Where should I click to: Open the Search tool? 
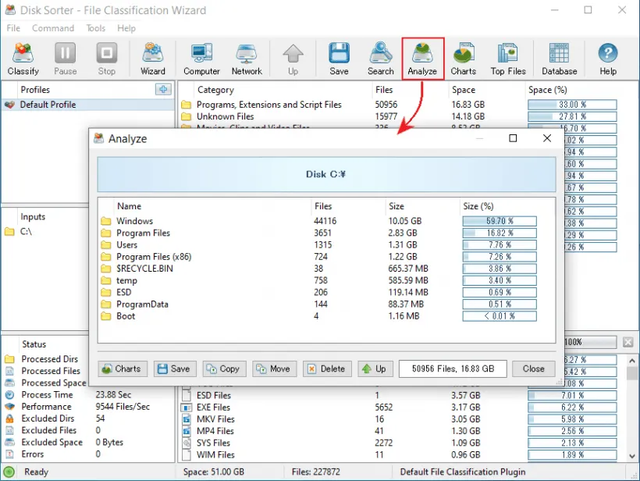[x=380, y=59]
